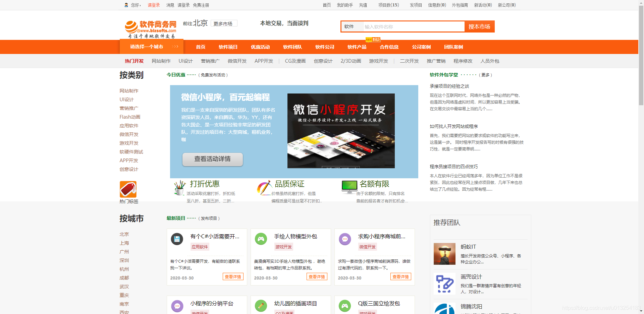Click the red 请登录 link at top
The height and width of the screenshot is (314, 644).
154,5
